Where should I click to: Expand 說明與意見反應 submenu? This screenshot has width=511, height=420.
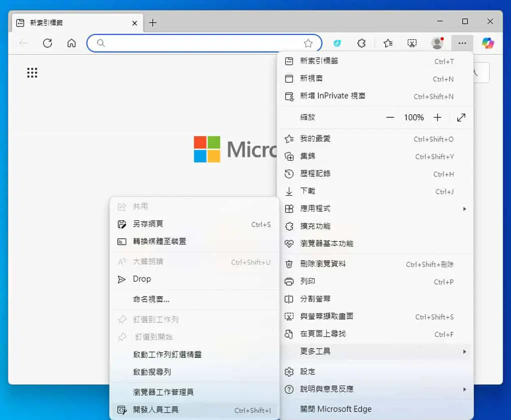(375, 390)
